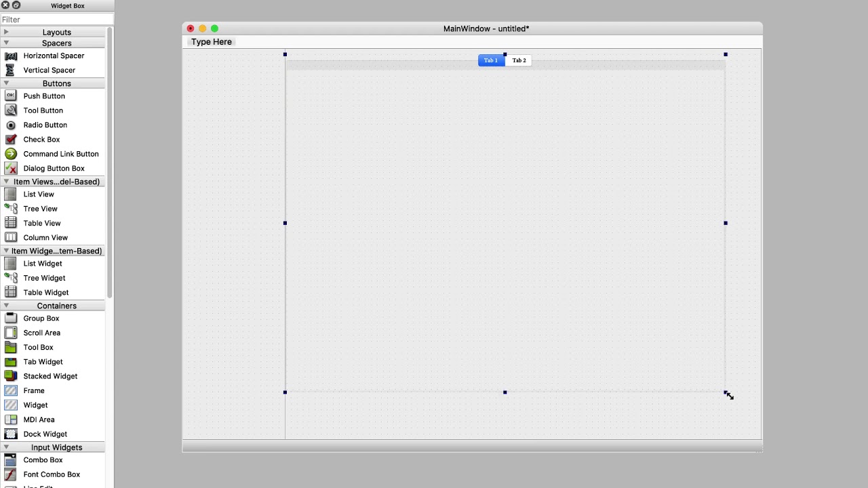The height and width of the screenshot is (488, 868).
Task: Choose the Stacked Widget icon
Action: point(11,376)
